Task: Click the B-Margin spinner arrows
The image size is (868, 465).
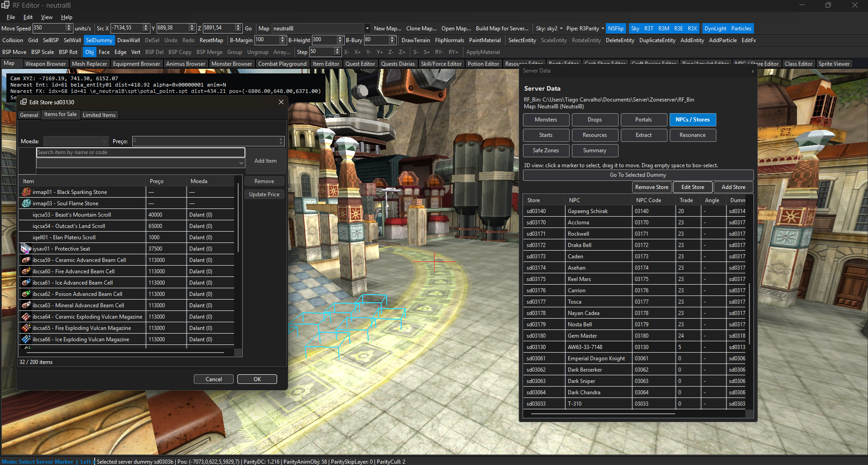Action: pyautogui.click(x=283, y=40)
